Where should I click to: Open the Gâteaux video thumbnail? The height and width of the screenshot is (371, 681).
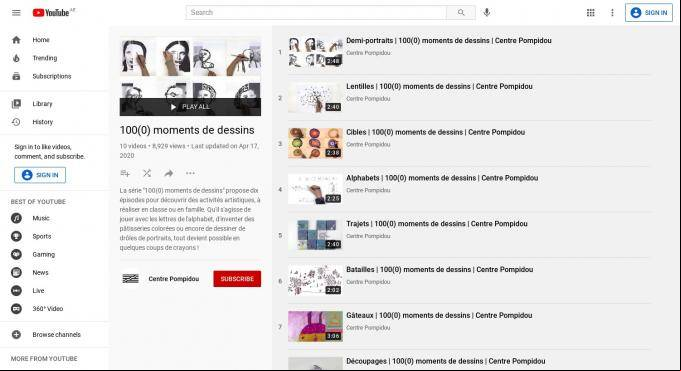[x=315, y=326]
